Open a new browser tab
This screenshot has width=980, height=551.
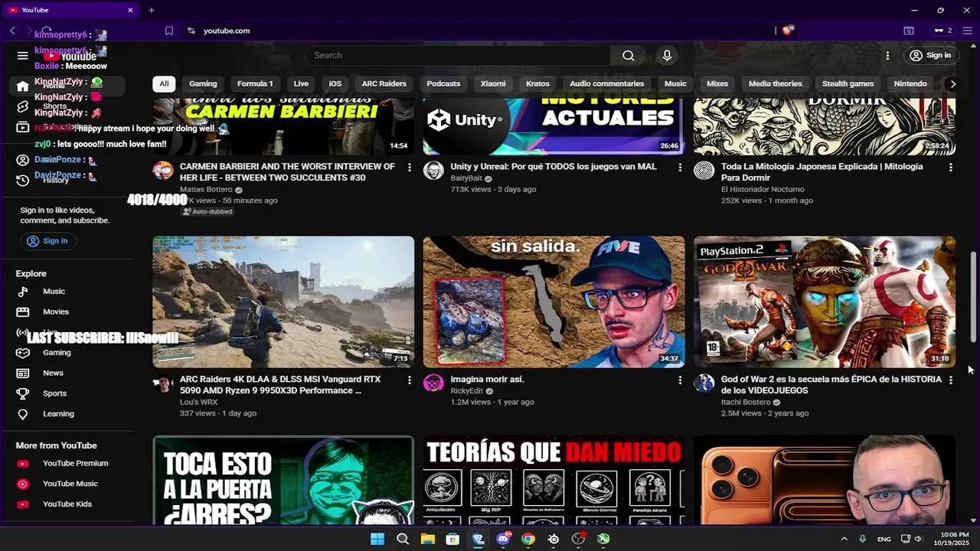[152, 10]
